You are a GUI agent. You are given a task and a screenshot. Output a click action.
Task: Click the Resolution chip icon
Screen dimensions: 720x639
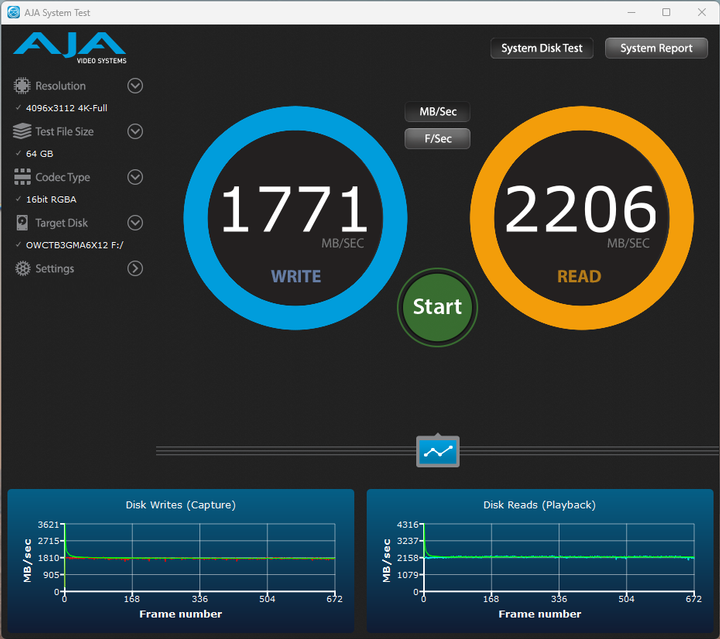(21, 86)
